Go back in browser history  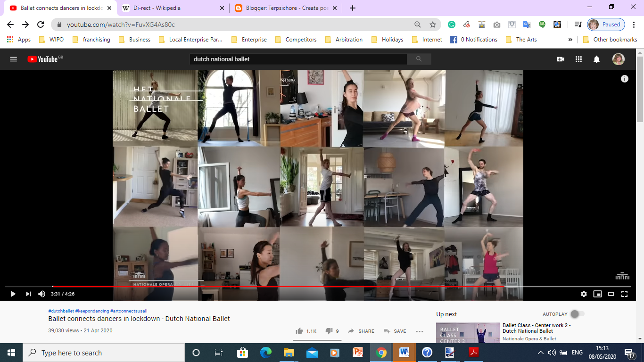tap(10, 25)
